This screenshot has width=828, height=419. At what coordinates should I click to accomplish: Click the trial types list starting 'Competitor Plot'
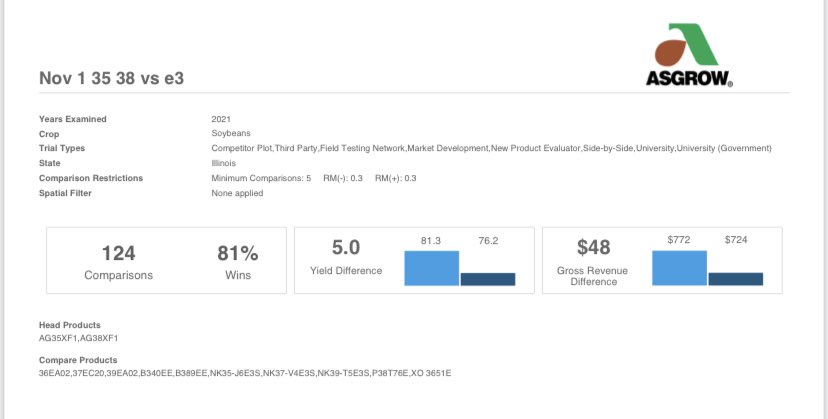491,148
